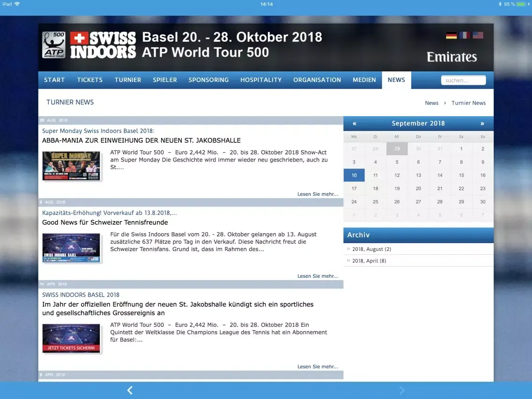The width and height of the screenshot is (532, 399).
Task: Click the Archiv section header
Action: (x=418, y=235)
